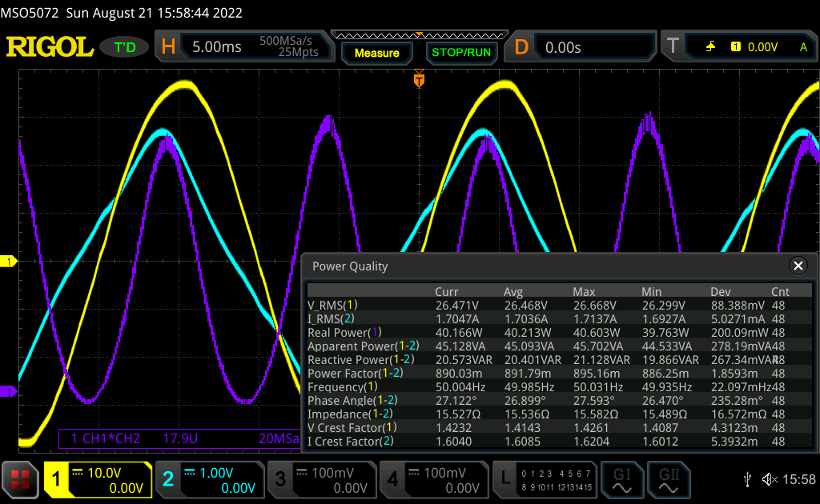Open the red function navigation grid icon
The width and height of the screenshot is (820, 504).
(21, 479)
